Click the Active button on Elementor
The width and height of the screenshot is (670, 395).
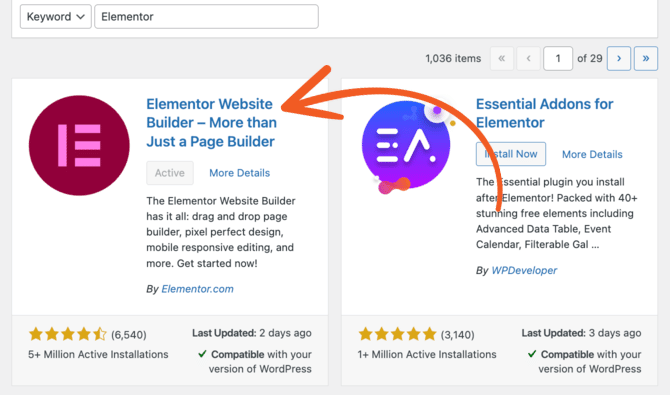click(x=170, y=173)
